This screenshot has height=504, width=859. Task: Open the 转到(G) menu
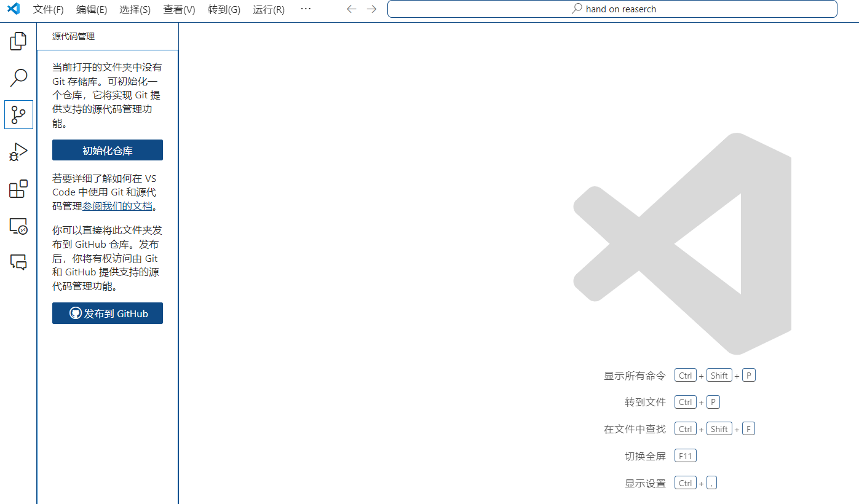pos(224,9)
